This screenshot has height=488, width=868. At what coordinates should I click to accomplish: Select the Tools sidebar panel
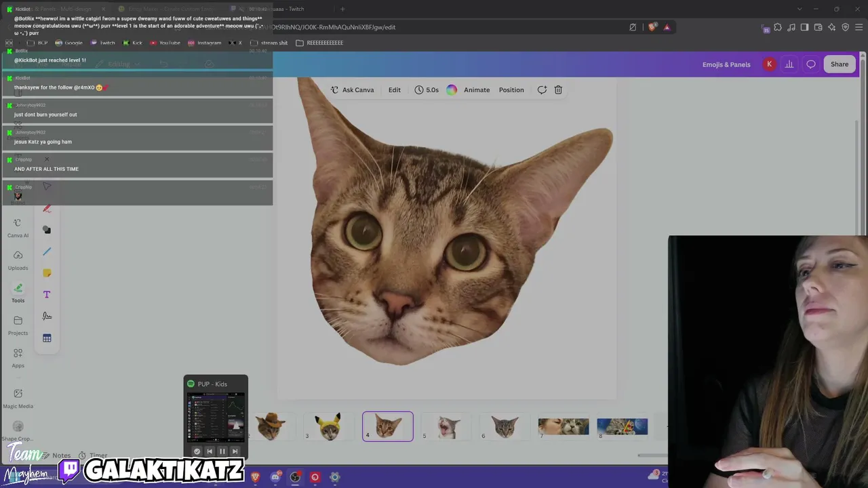tap(18, 293)
